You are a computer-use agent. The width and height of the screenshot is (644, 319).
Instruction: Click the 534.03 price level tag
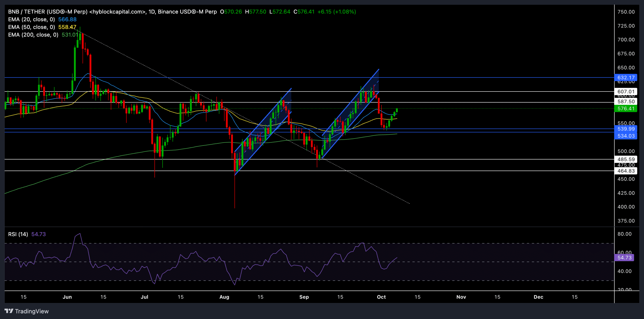click(x=626, y=136)
